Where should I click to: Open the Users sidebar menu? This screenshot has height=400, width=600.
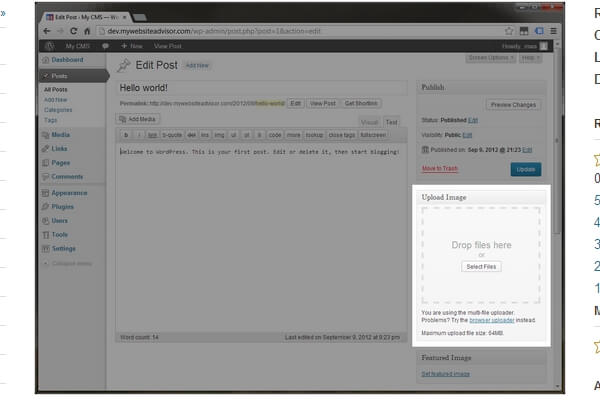click(55, 221)
